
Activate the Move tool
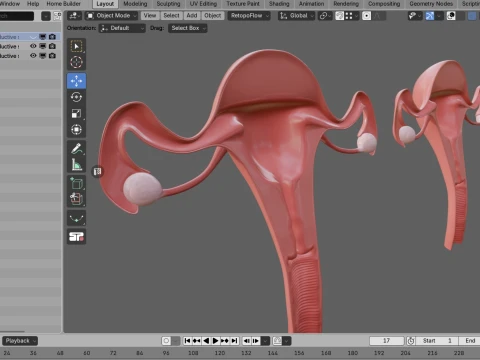tap(76, 81)
